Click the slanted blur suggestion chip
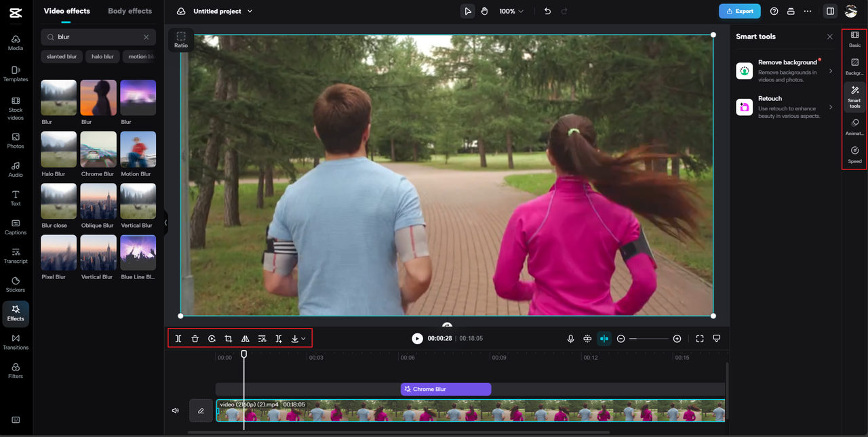868x437 pixels. tap(62, 57)
